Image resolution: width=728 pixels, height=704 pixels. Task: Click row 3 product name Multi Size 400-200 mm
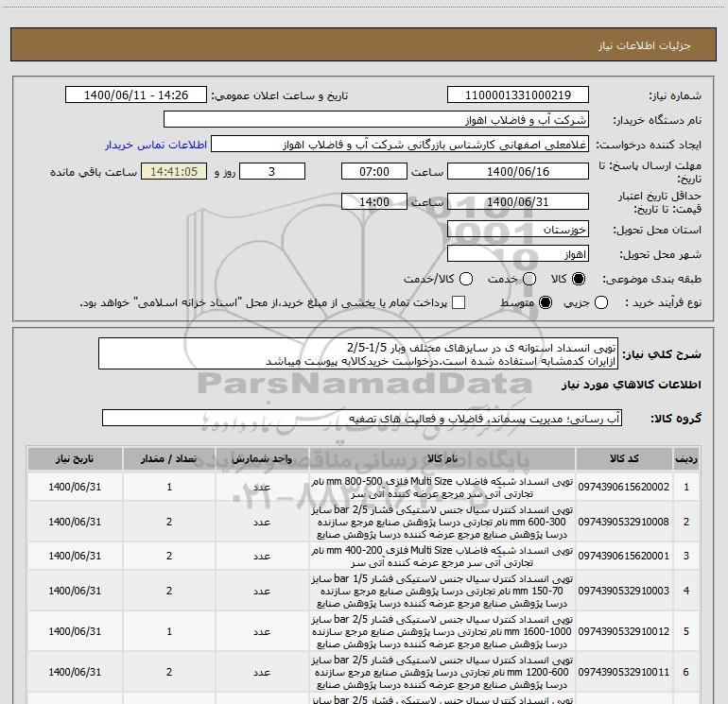click(442, 556)
